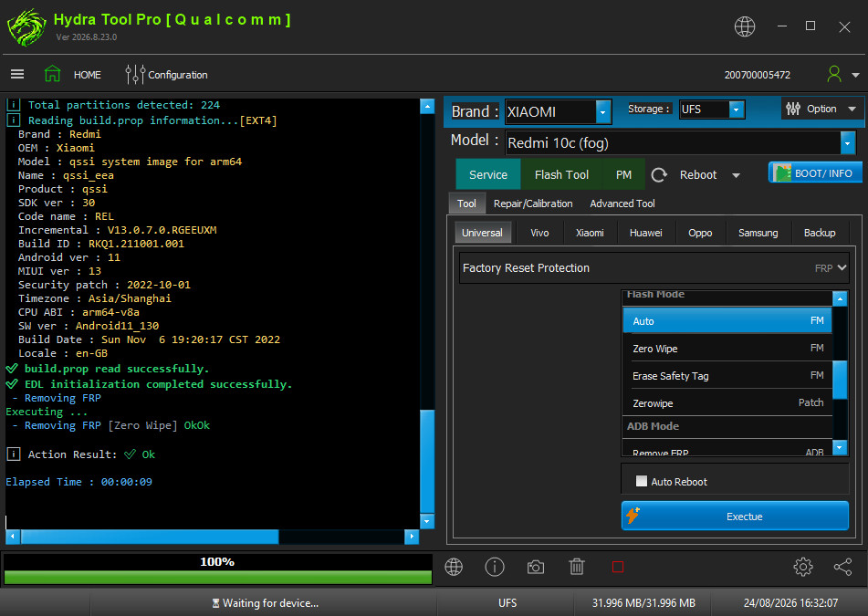This screenshot has height=616, width=868.
Task: Click the user account icon
Action: coord(834,74)
